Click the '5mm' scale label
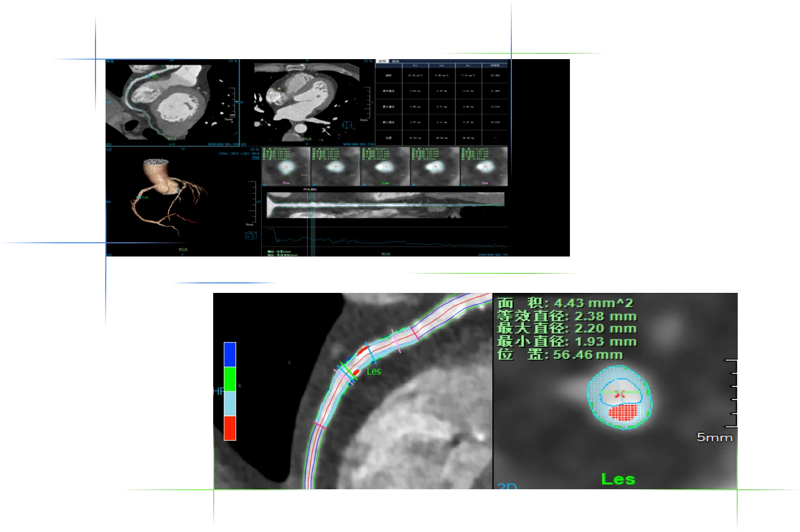The height and width of the screenshot is (532, 800). [715, 438]
